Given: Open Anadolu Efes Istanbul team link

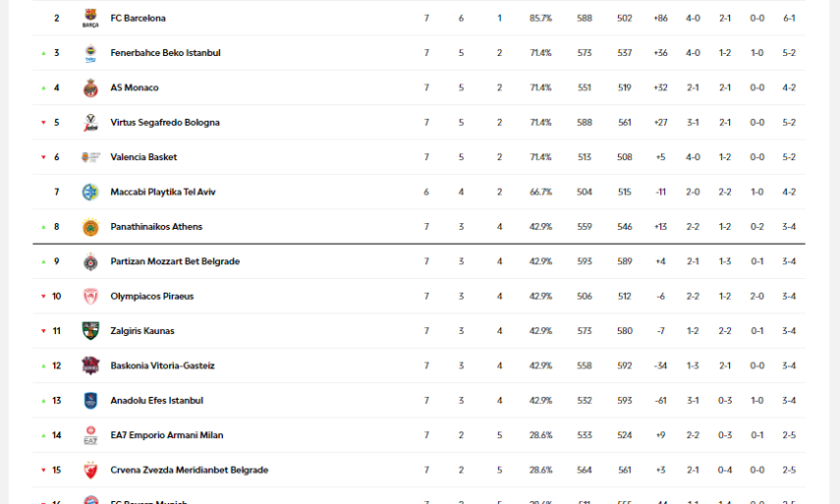Looking at the screenshot, I should tap(156, 400).
